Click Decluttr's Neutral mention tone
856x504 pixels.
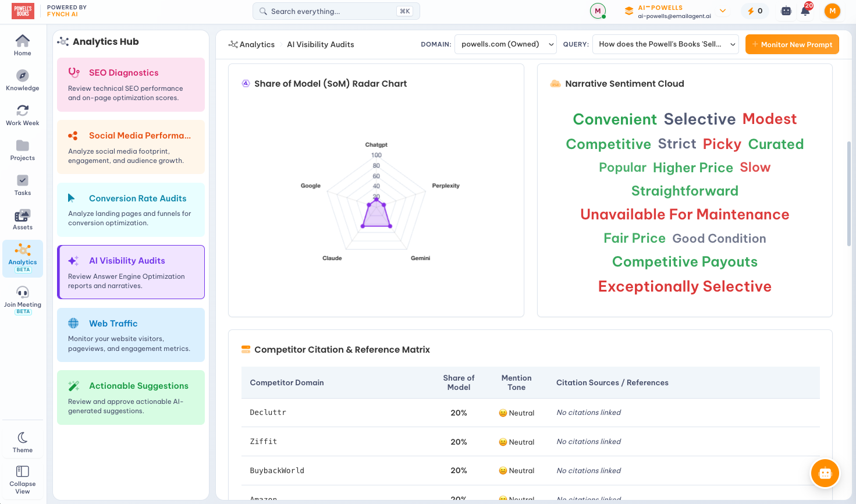point(516,413)
